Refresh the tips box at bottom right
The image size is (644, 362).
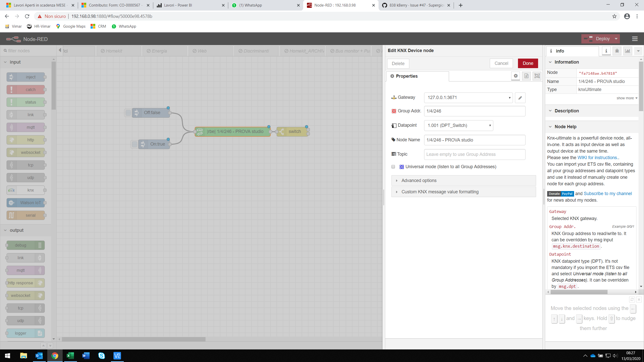(x=632, y=299)
